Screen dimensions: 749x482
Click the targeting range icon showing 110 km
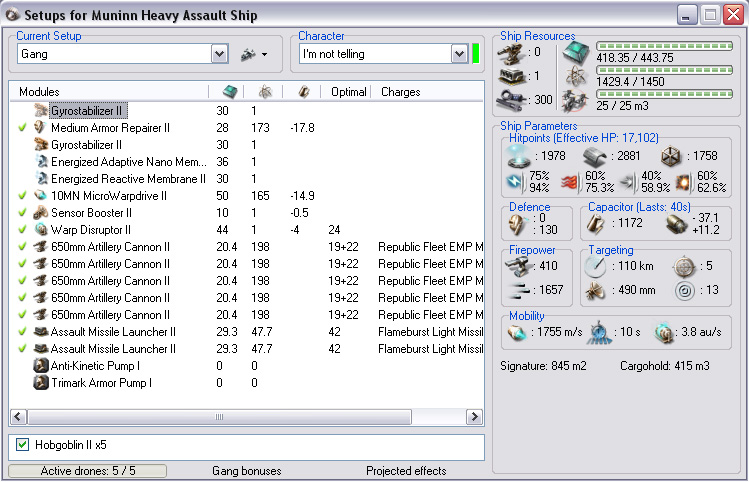pos(595,266)
